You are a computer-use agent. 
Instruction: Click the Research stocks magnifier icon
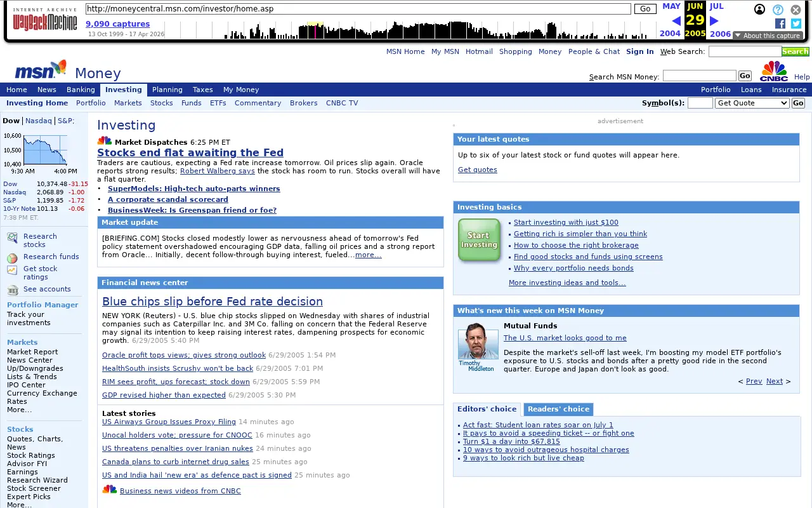pyautogui.click(x=13, y=238)
